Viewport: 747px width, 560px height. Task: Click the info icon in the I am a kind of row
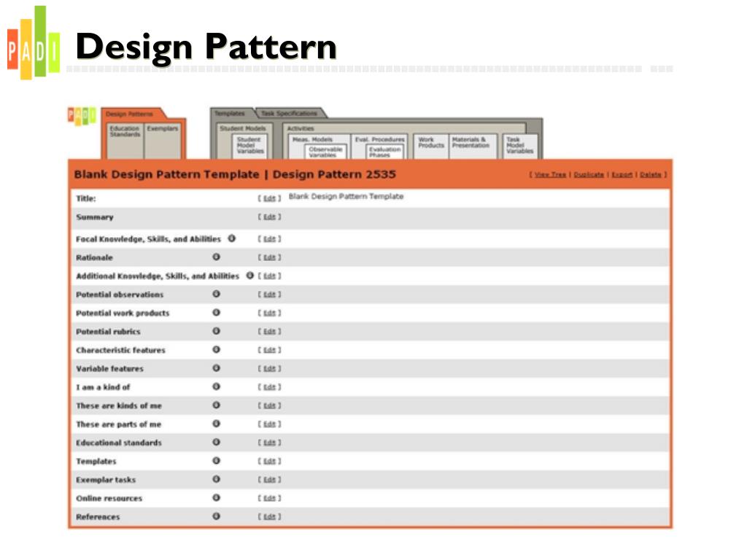click(x=216, y=386)
